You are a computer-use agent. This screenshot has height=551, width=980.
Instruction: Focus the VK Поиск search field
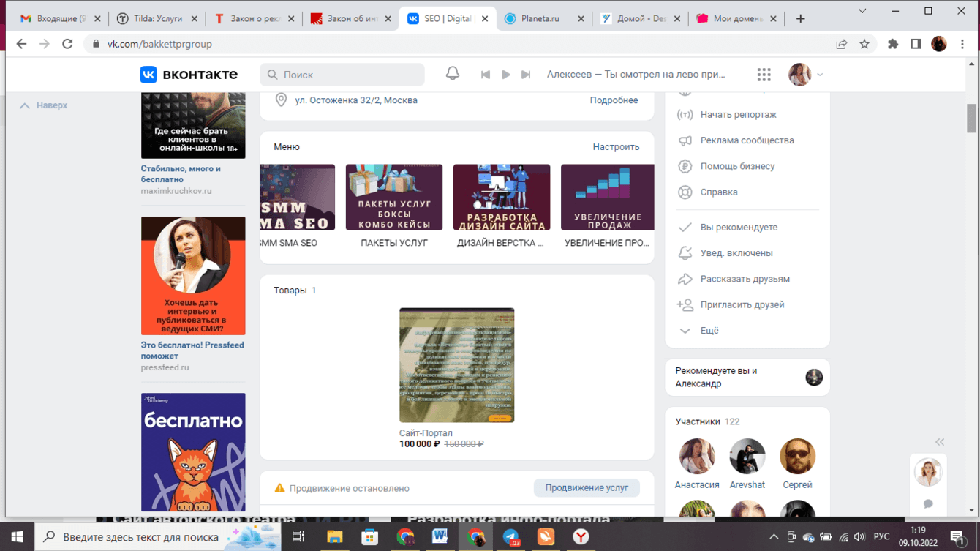[x=342, y=75]
